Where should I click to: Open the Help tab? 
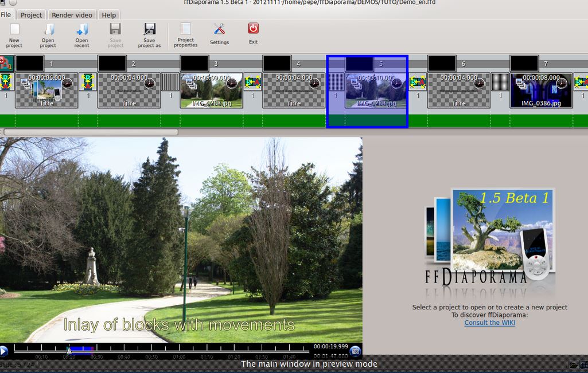point(109,15)
